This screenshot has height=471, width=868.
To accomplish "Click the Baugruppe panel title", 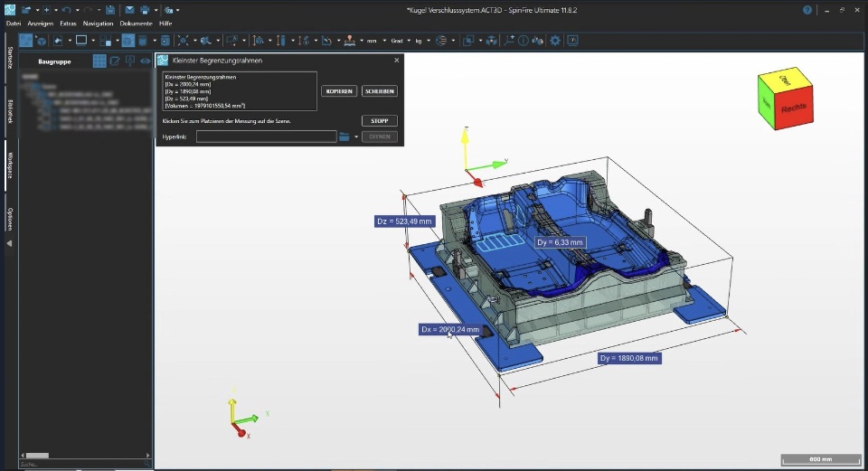I will pyautogui.click(x=54, y=61).
